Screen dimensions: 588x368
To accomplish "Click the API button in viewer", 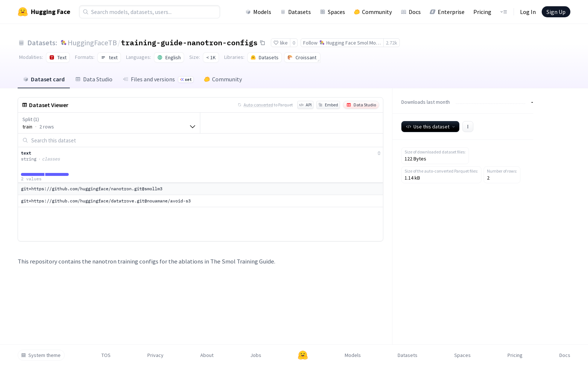I will [305, 105].
